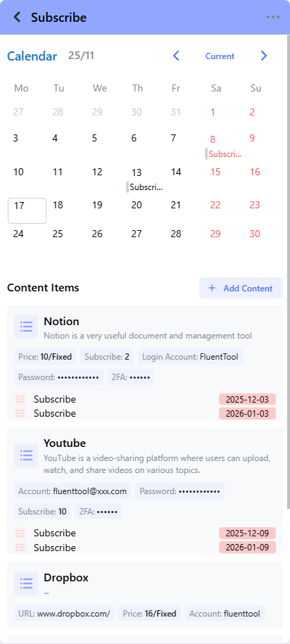Screen dimensions: 290x644
Task: Click the 25/11 month label
Action: (x=82, y=56)
